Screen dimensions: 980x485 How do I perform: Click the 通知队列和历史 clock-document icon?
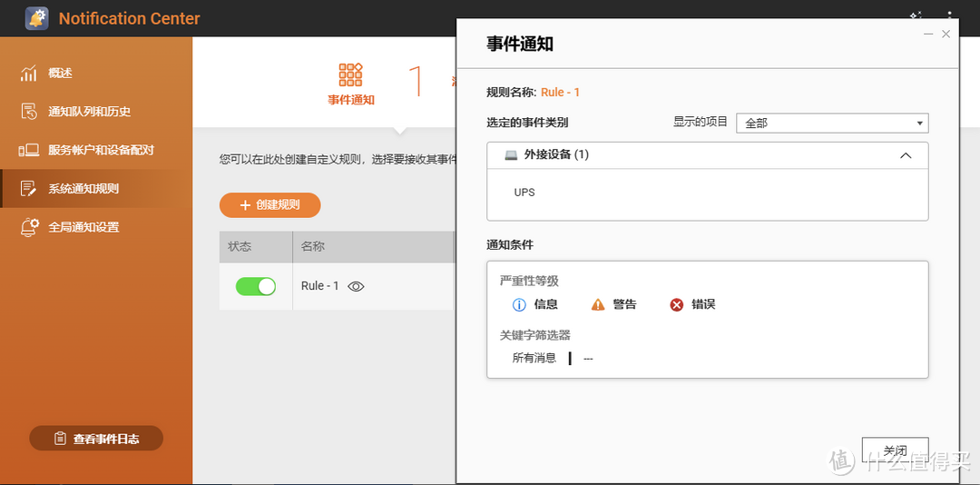click(29, 111)
